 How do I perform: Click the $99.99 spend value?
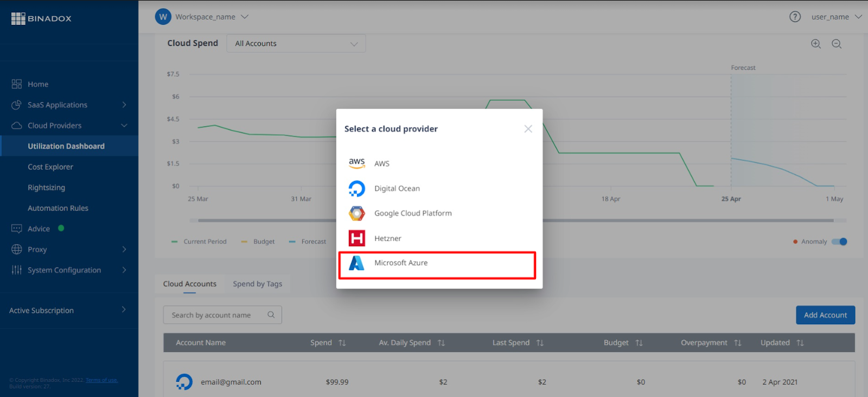click(x=337, y=382)
